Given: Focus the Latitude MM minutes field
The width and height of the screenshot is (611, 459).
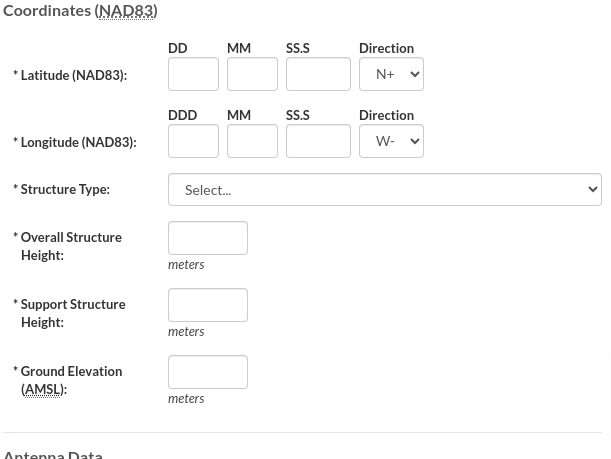Looking at the screenshot, I should click(252, 74).
